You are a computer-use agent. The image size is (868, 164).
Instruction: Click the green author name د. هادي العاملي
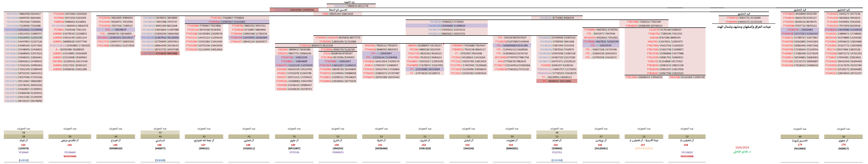coord(742,151)
